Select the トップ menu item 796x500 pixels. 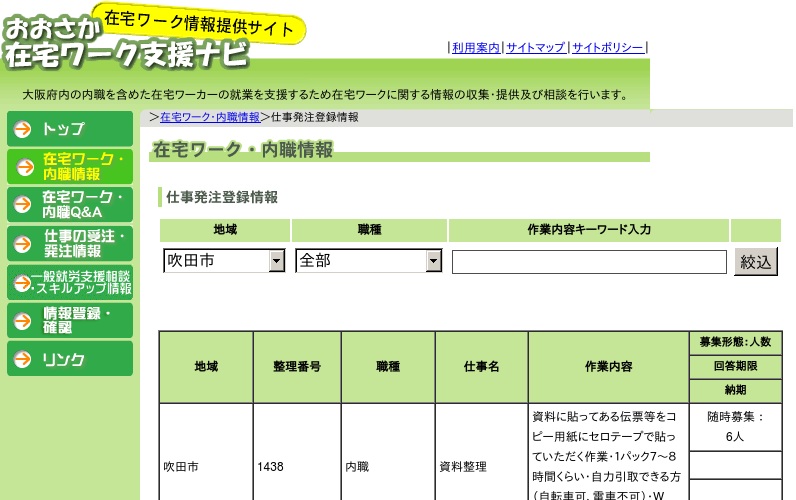pyautogui.click(x=70, y=129)
